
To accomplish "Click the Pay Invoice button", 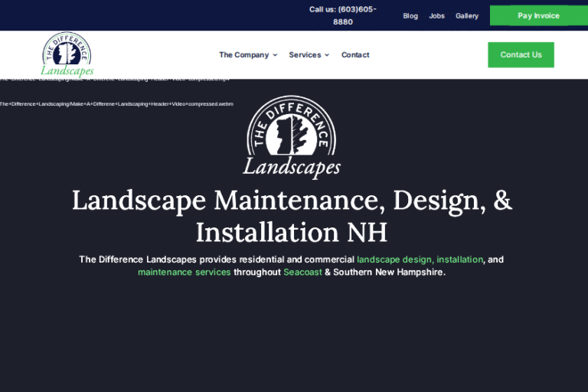I will pos(538,15).
